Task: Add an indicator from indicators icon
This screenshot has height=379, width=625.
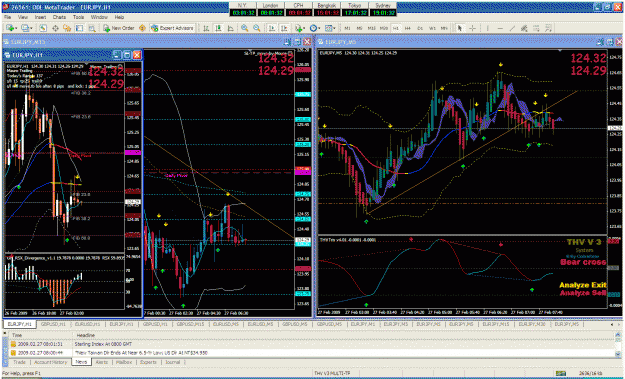Action: point(298,28)
